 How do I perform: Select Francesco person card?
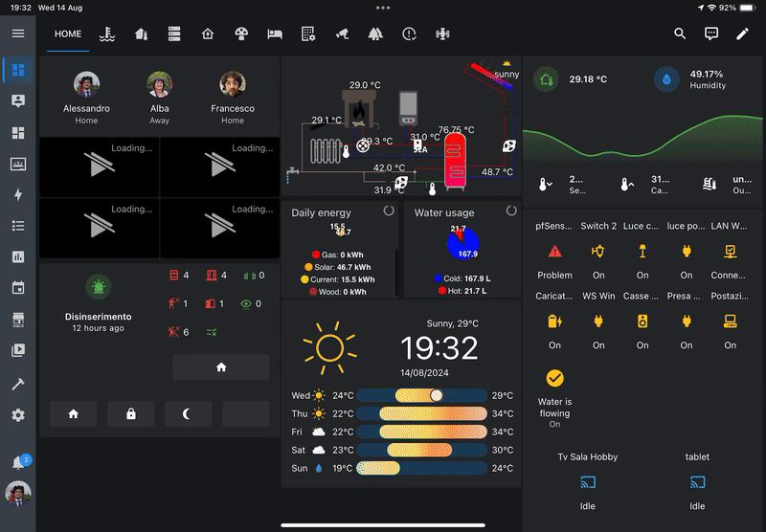(x=233, y=98)
